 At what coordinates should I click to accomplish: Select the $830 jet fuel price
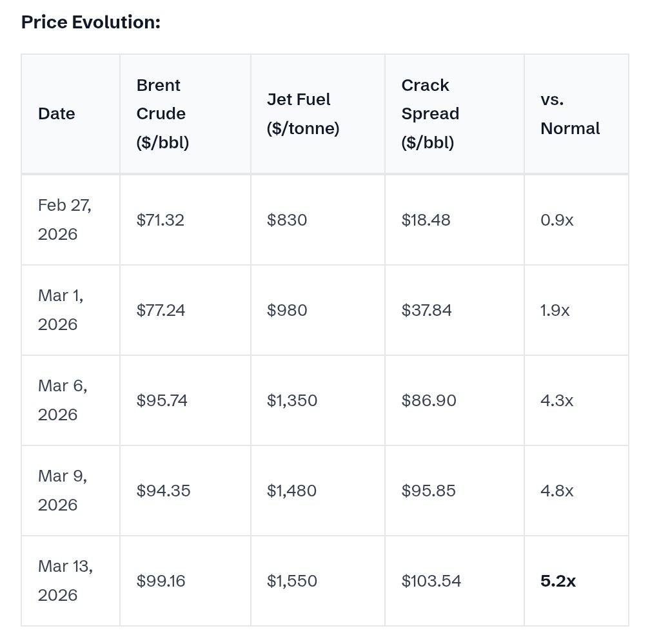coord(287,220)
